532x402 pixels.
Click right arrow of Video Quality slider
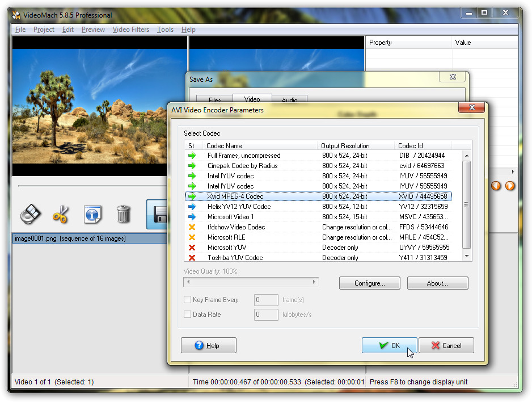click(314, 282)
